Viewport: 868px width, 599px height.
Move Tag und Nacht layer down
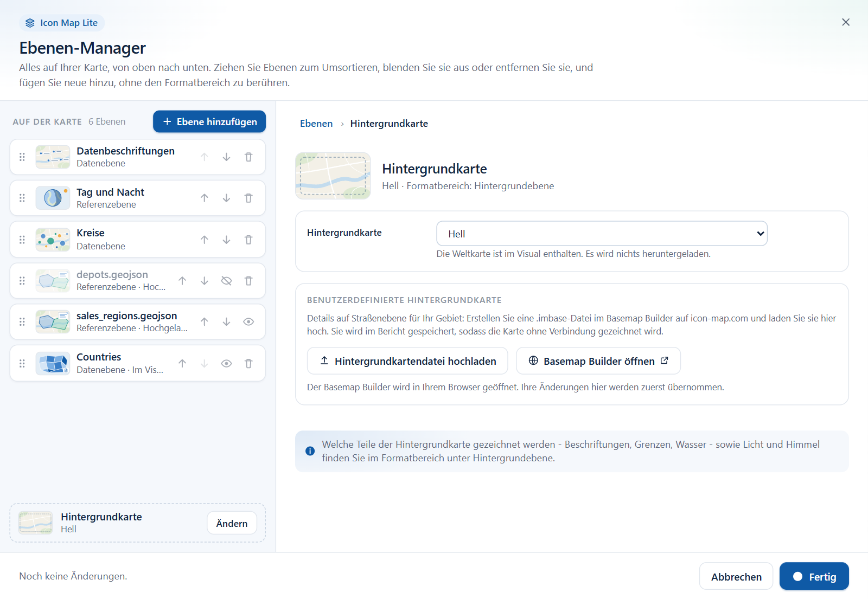point(226,198)
